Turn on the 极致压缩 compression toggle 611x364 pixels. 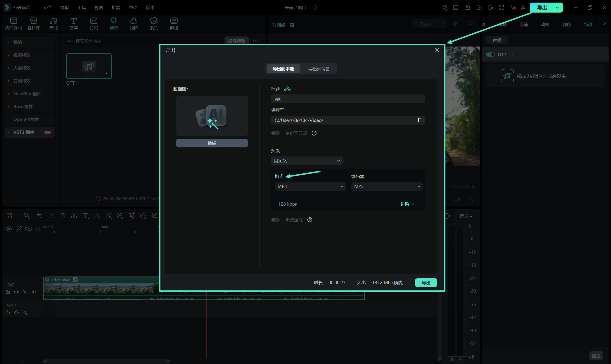tap(275, 220)
